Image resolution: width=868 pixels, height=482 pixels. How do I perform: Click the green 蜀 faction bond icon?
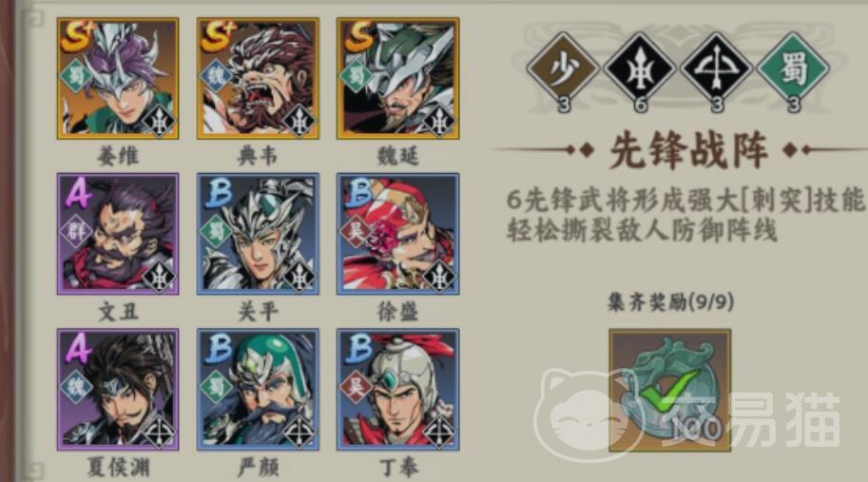click(793, 68)
